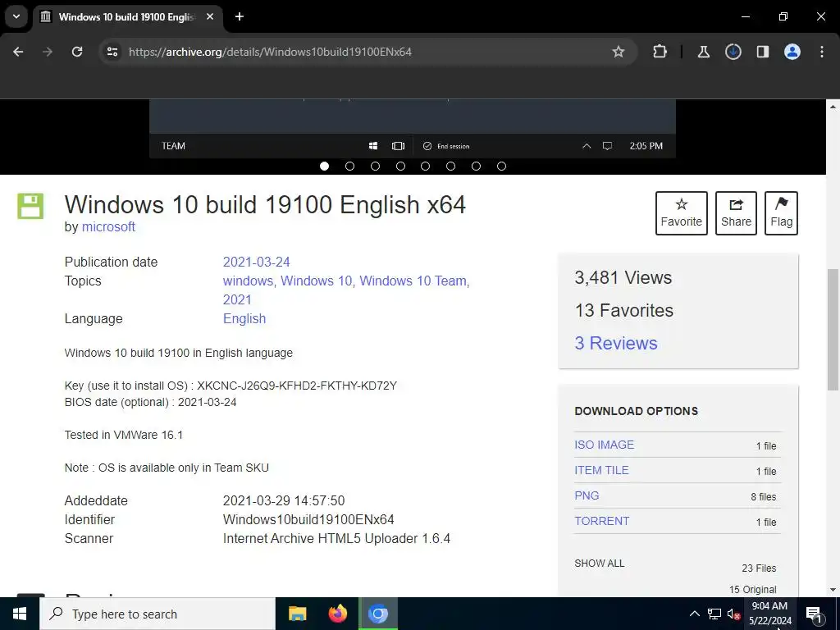Open the Extensions puzzle icon
The height and width of the screenshot is (630, 840).
[x=660, y=52]
